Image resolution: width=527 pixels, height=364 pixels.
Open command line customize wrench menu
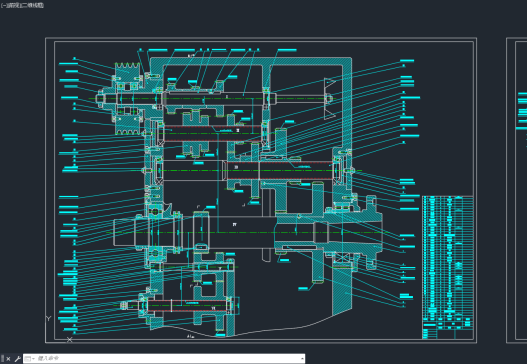[x=17, y=359]
